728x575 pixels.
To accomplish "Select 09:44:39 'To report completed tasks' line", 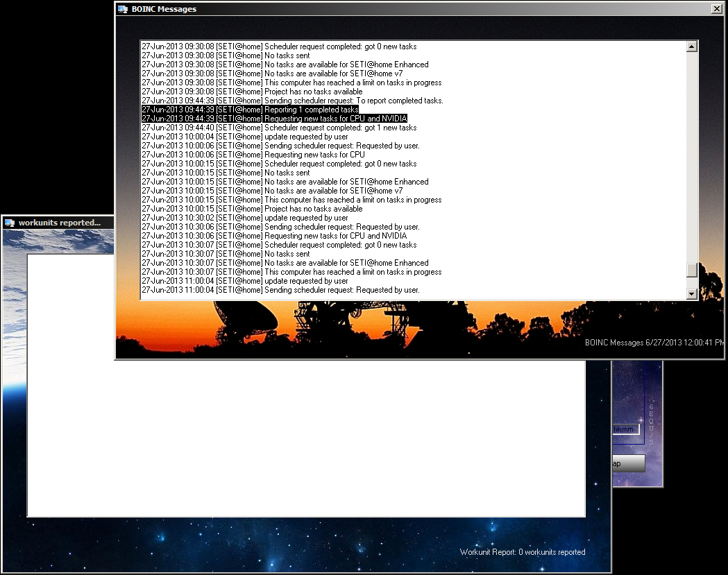I will tap(292, 101).
